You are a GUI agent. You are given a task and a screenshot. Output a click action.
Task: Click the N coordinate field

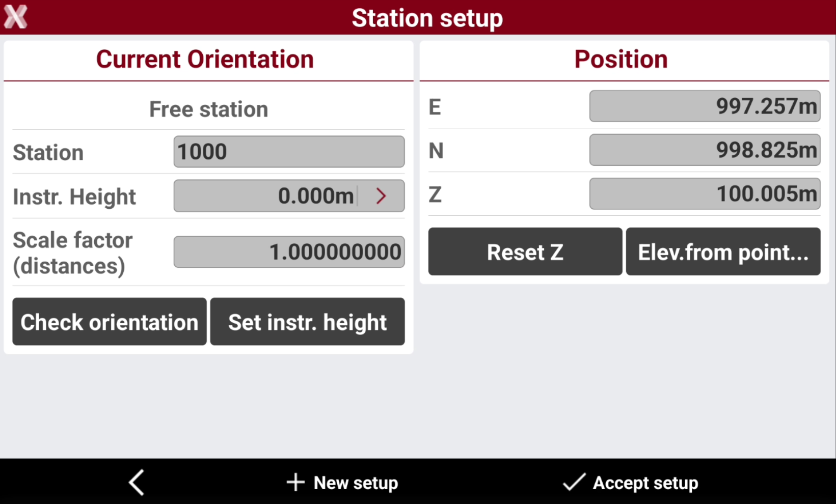point(705,150)
